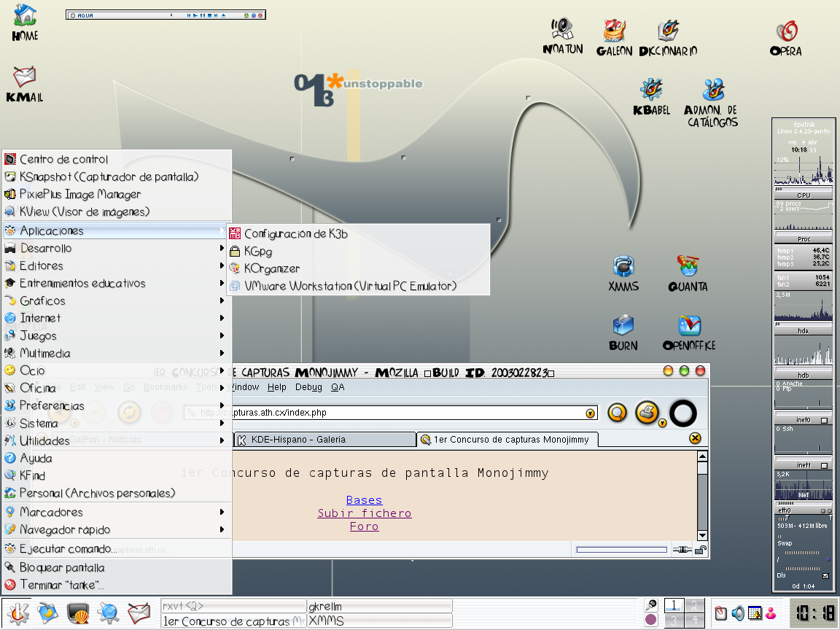This screenshot has height=630, width=840.
Task: Click the clipboard tray icon
Action: tap(721, 612)
